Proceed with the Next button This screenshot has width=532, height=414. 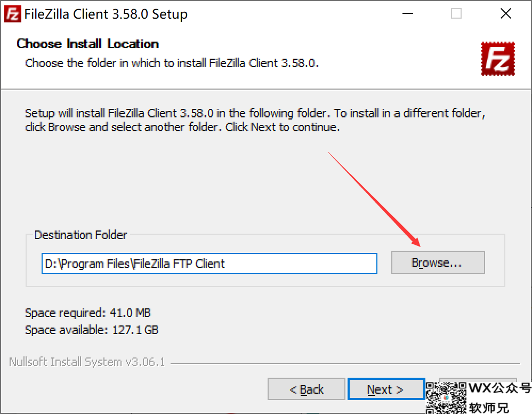click(x=385, y=390)
